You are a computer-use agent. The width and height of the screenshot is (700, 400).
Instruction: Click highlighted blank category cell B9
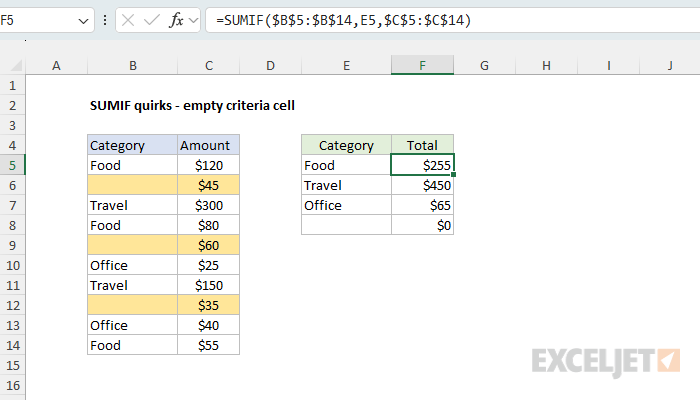133,245
